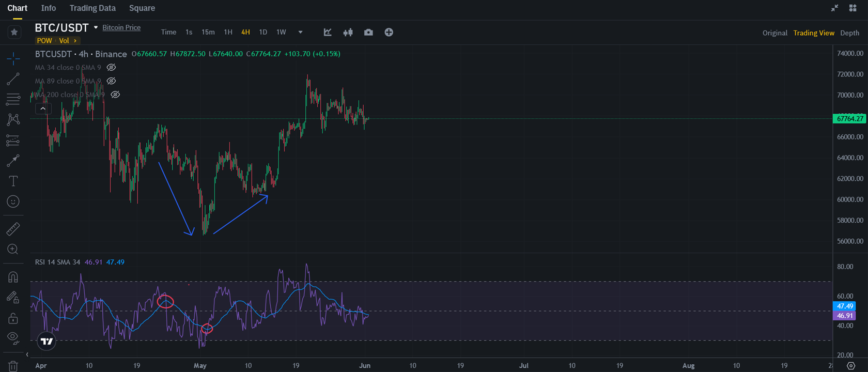
Task: Click the Vol tag
Action: 64,40
